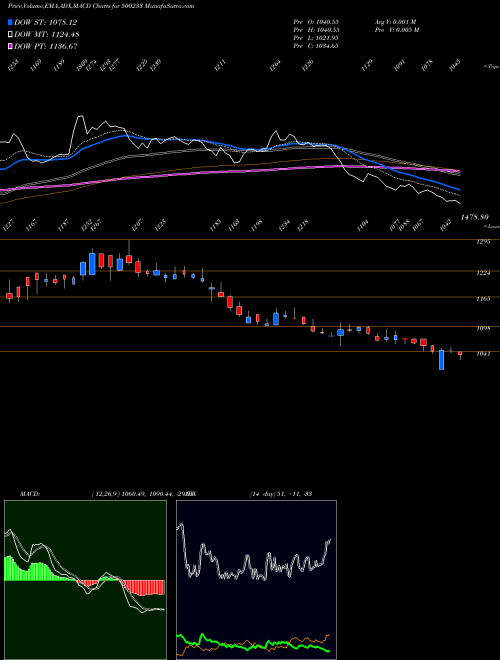
Task: Click the red MACD histogram bars
Action: tap(143, 588)
